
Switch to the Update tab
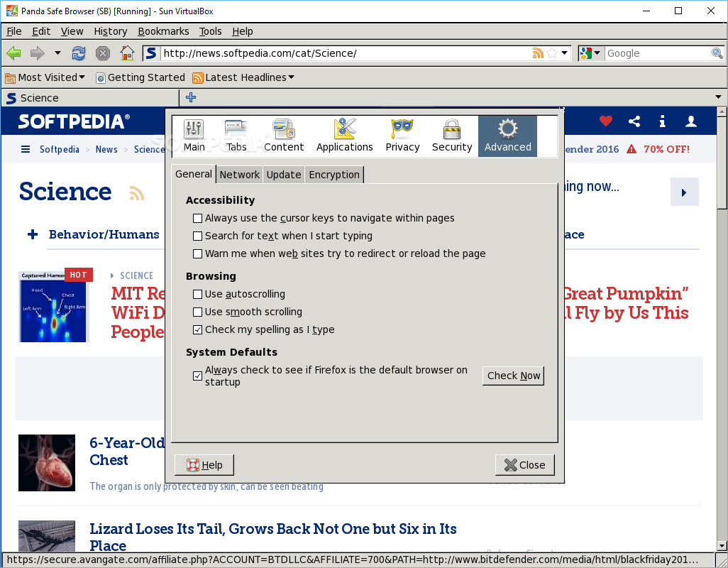point(284,175)
